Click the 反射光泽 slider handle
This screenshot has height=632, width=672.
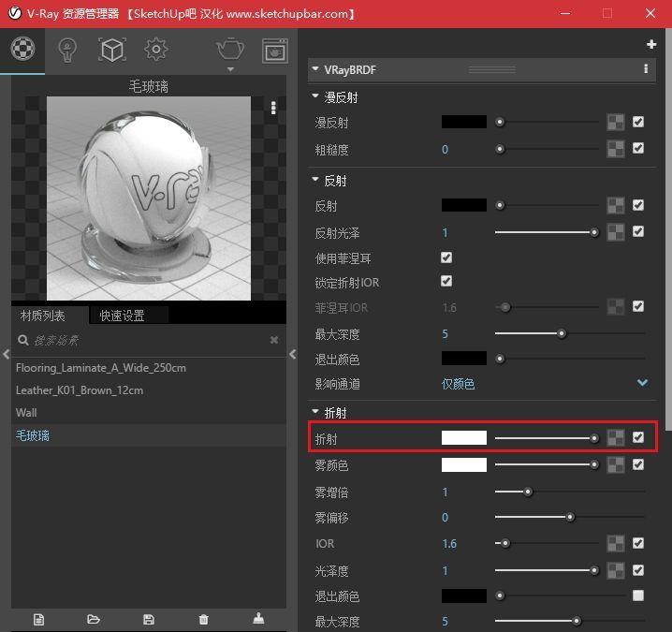pos(594,232)
